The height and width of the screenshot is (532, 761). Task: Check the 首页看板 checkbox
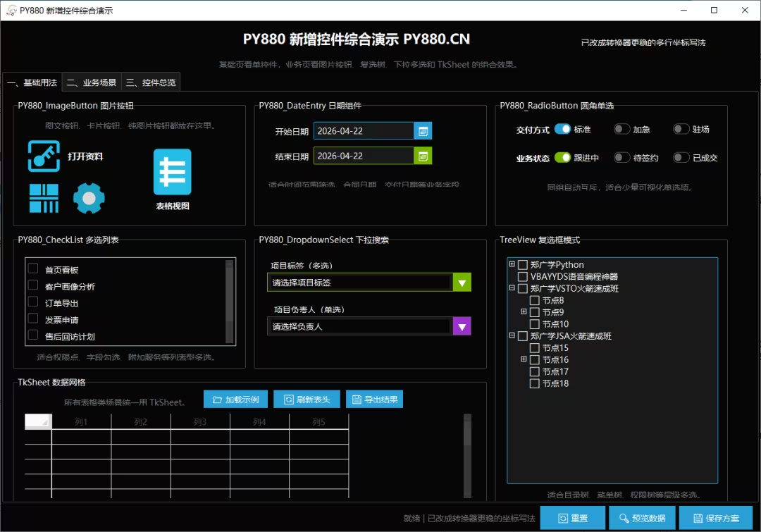pyautogui.click(x=33, y=268)
